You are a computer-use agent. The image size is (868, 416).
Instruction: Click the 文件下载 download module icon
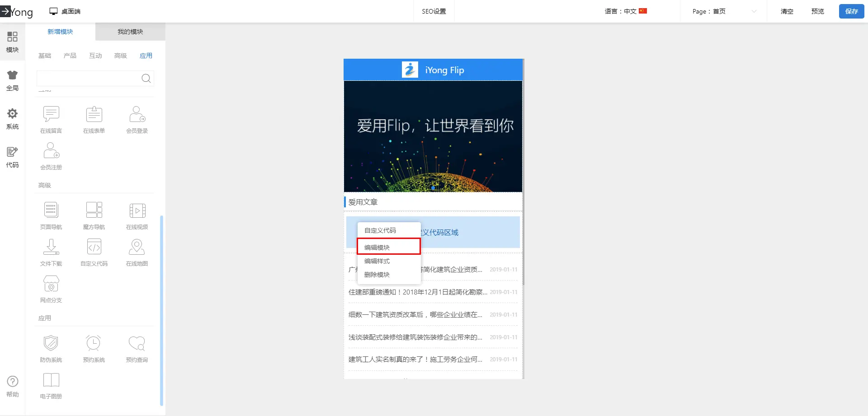click(x=51, y=247)
